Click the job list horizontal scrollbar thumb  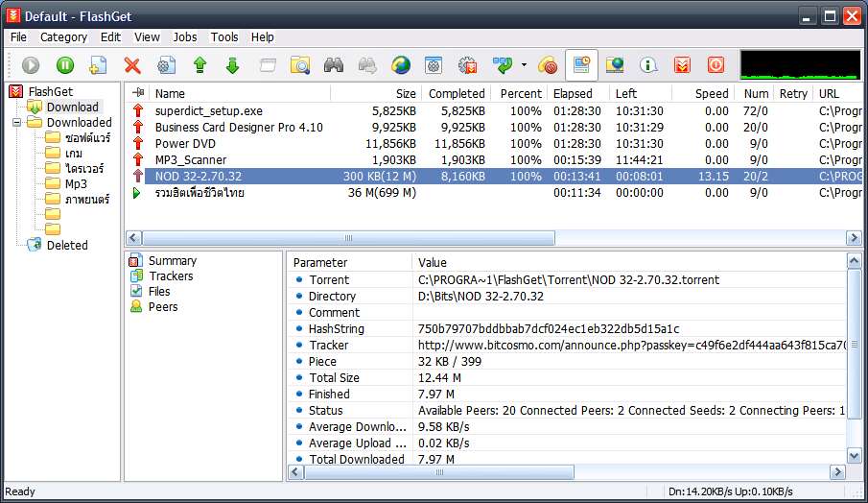(348, 238)
